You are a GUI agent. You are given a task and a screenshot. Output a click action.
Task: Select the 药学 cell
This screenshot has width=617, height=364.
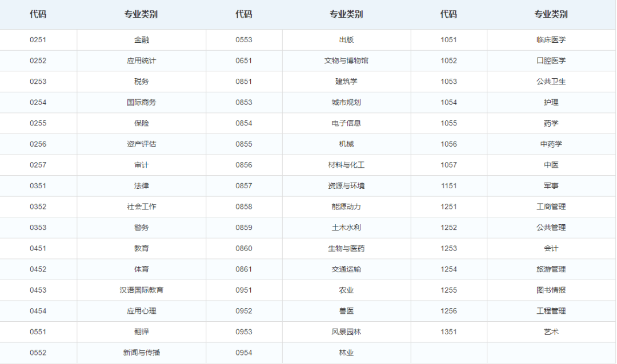click(551, 123)
